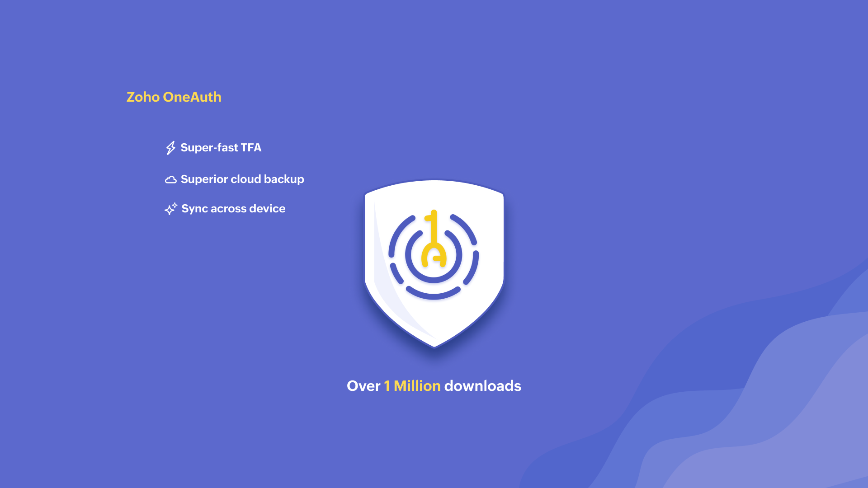Click the word backup in feature list
Screen dimensions: 868x488
click(284, 179)
